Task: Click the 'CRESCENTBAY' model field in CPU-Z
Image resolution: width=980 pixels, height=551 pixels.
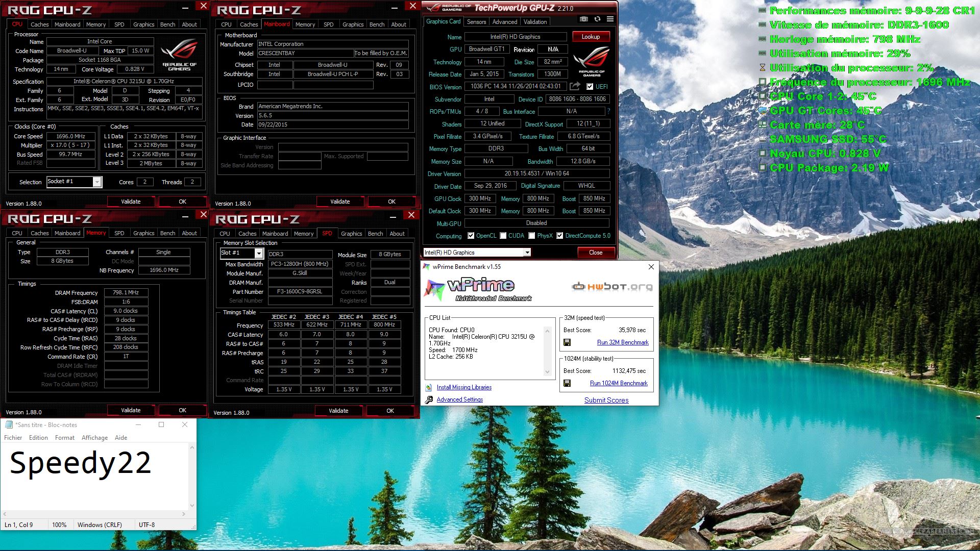Action: [x=305, y=53]
